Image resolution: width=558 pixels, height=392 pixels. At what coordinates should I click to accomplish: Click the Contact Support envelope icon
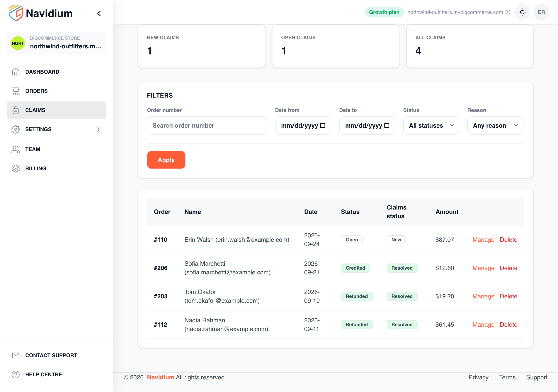point(16,356)
